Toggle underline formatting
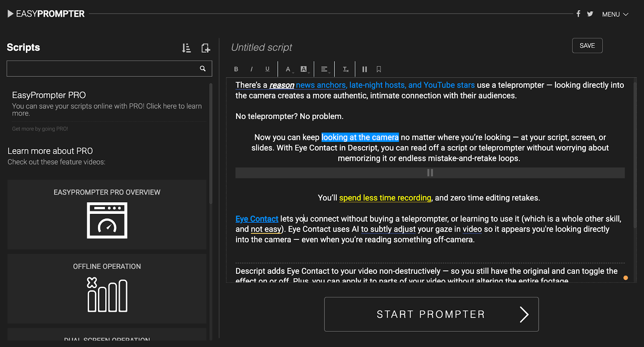 [267, 69]
